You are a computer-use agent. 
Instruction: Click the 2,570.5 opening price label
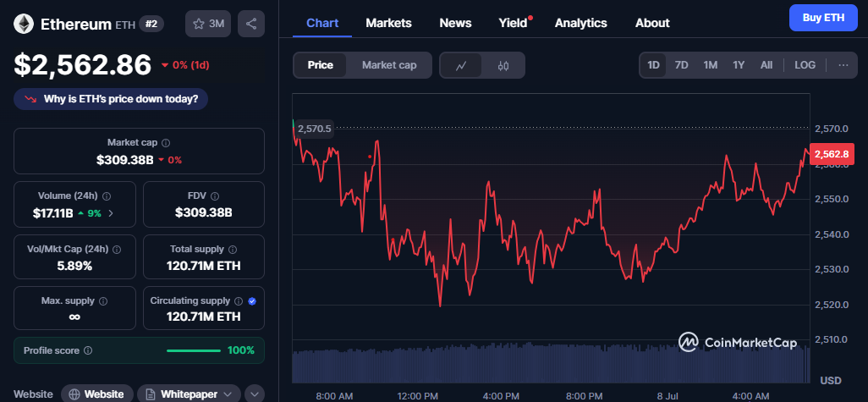pos(314,129)
